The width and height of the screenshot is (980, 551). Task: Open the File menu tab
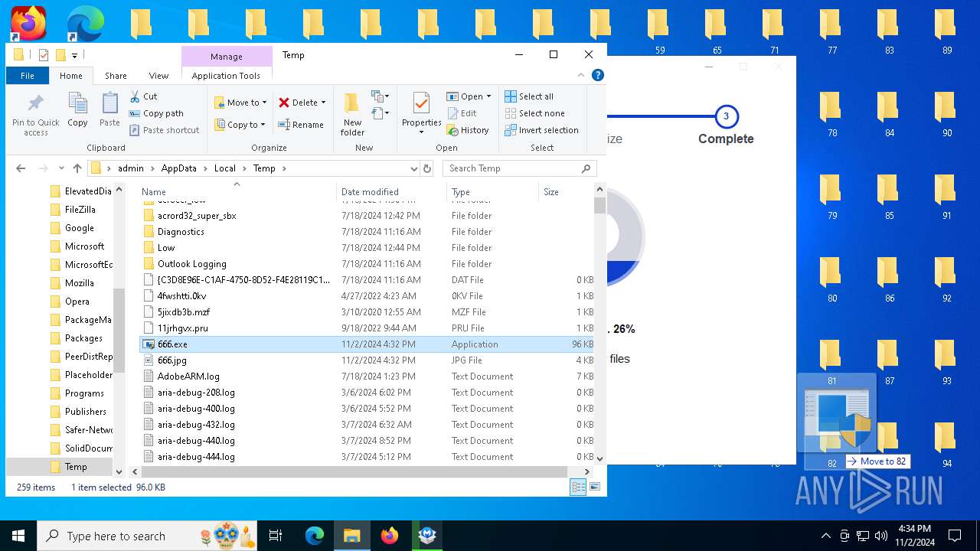(28, 76)
